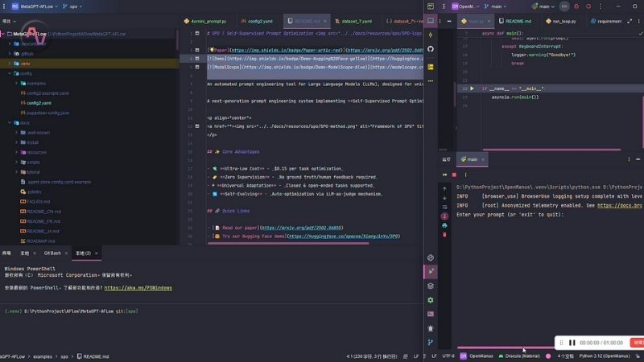Open the Project view icon in OpenManus sidebar
This screenshot has height=362, width=644.
tap(431, 20)
